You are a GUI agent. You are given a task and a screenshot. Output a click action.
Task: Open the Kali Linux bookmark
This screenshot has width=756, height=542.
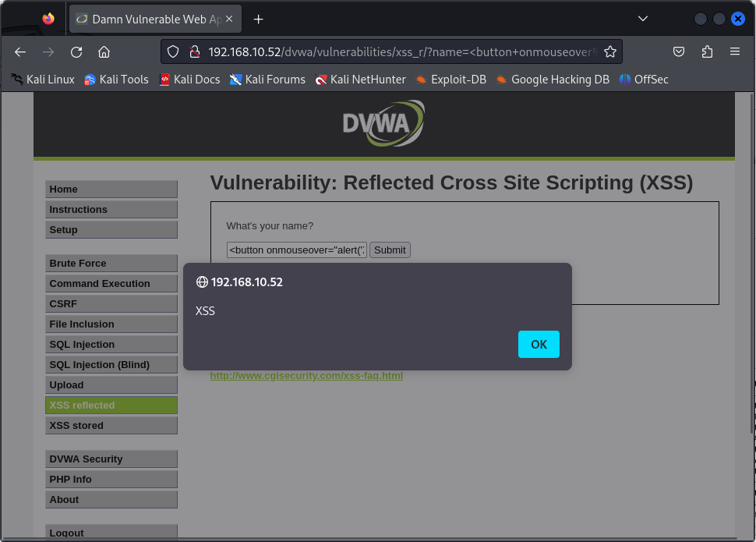pos(43,79)
